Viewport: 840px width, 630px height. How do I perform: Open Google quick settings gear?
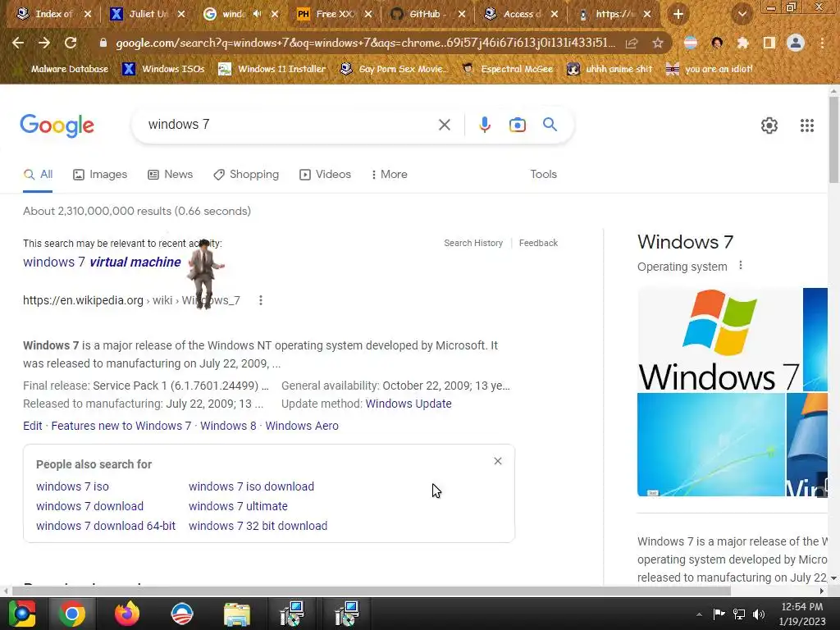(769, 126)
